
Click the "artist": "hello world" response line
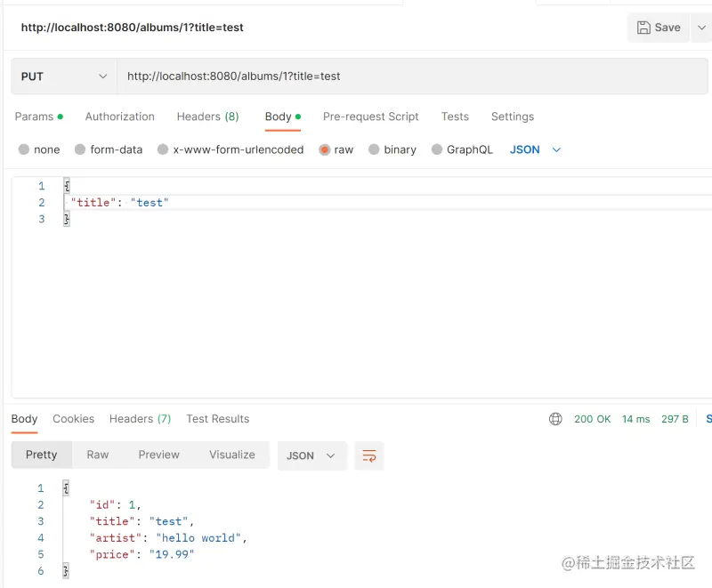point(168,538)
